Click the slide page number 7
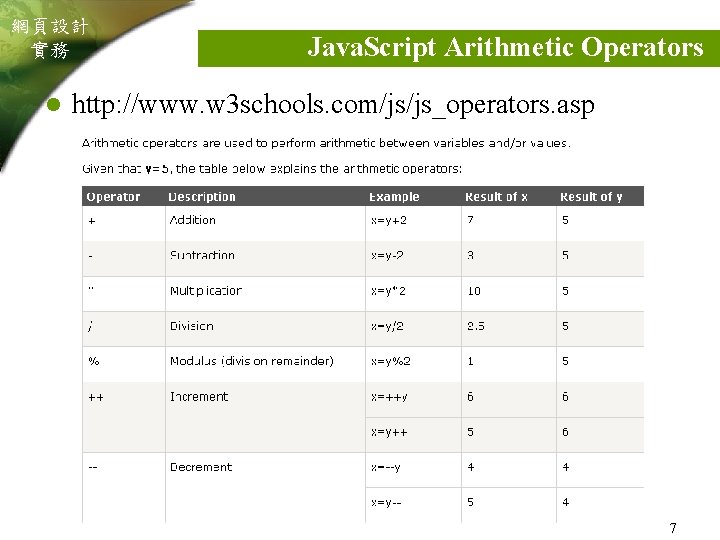 tap(673, 528)
